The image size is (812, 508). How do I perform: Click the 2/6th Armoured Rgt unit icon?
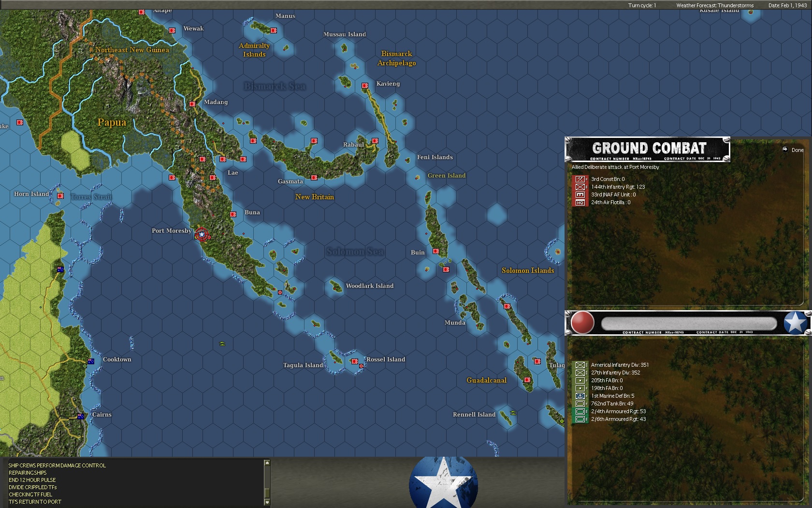click(x=580, y=419)
